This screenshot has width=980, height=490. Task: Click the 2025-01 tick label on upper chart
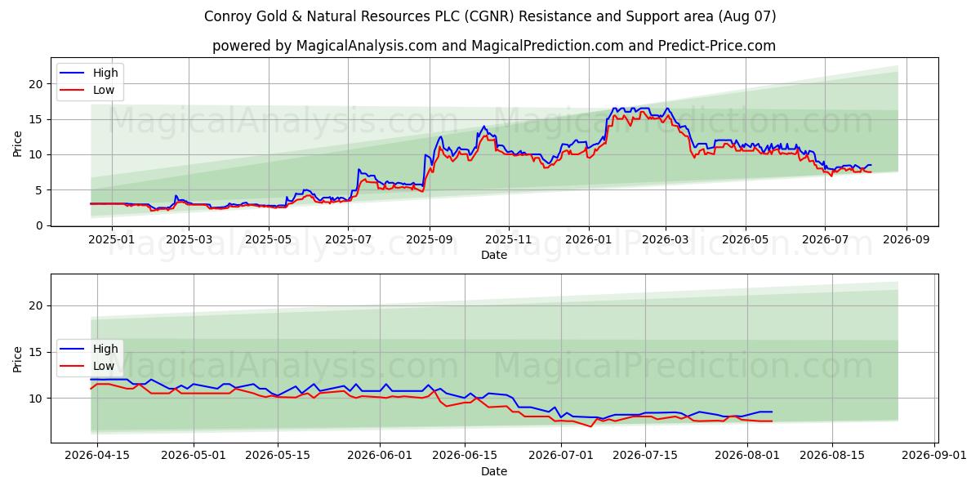click(110, 240)
